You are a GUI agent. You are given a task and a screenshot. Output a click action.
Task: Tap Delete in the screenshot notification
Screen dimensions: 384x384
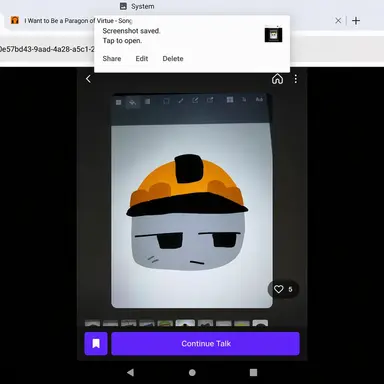coord(173,59)
